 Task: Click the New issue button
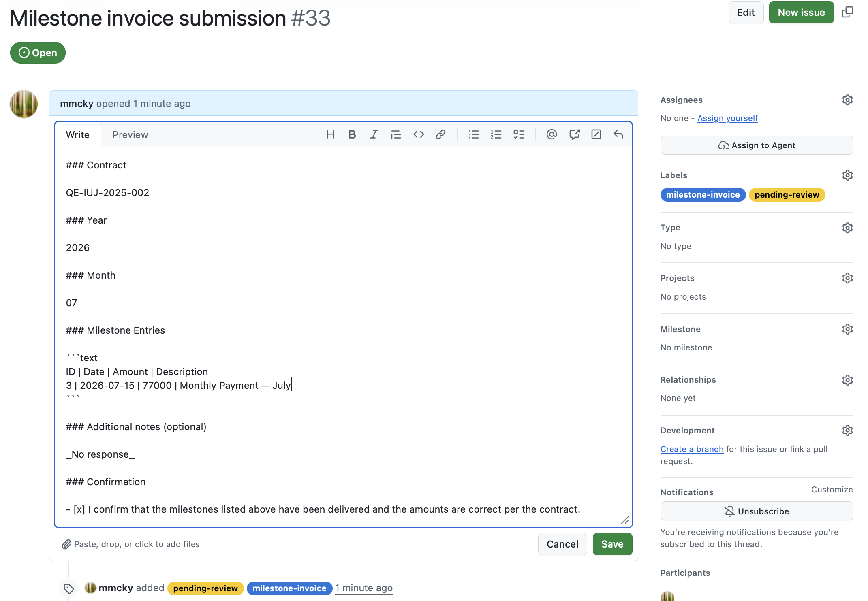click(x=801, y=13)
